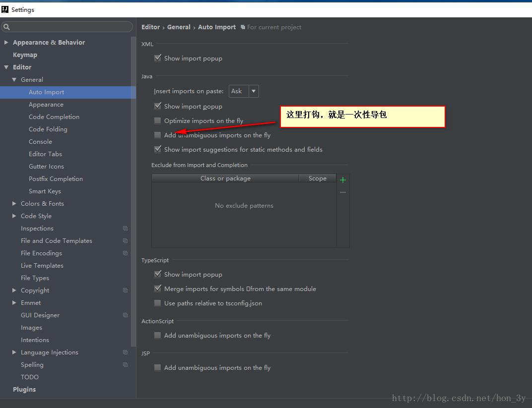Open Console settings page
This screenshot has height=408, width=532.
pyautogui.click(x=40, y=142)
